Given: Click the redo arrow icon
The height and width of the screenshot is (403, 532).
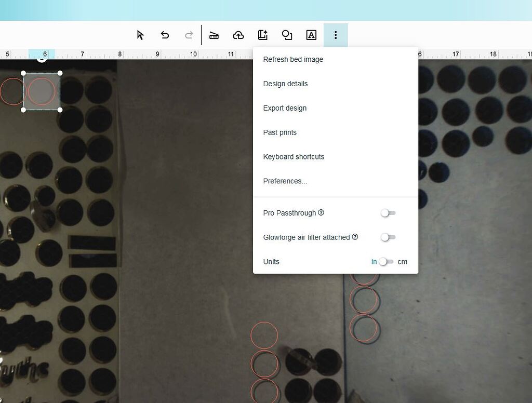Looking at the screenshot, I should point(189,35).
